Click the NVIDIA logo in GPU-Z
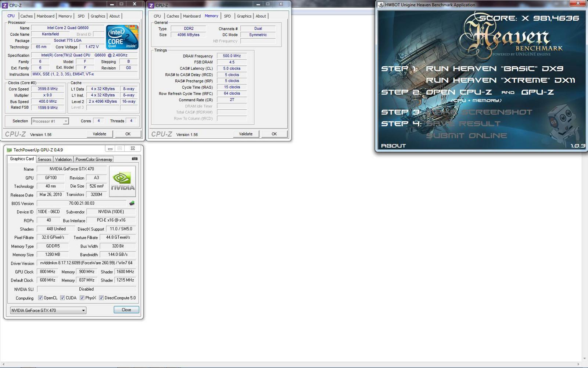The image size is (588, 368). [122, 181]
